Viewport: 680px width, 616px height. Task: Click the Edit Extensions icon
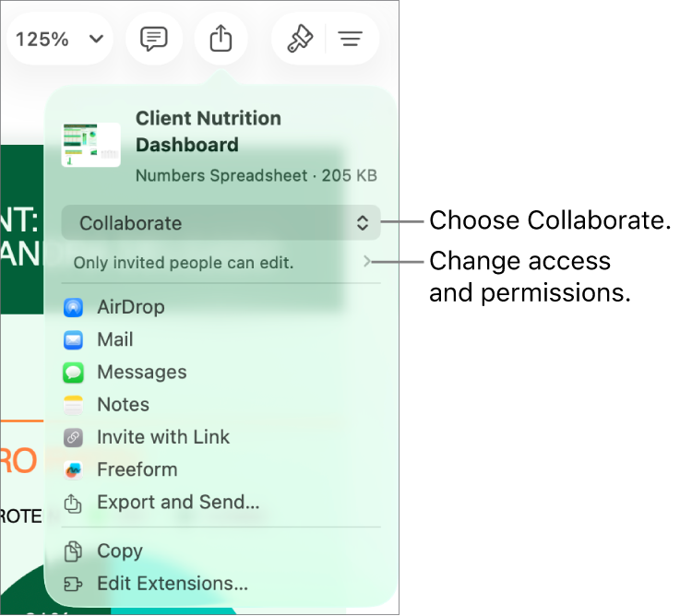point(73,584)
